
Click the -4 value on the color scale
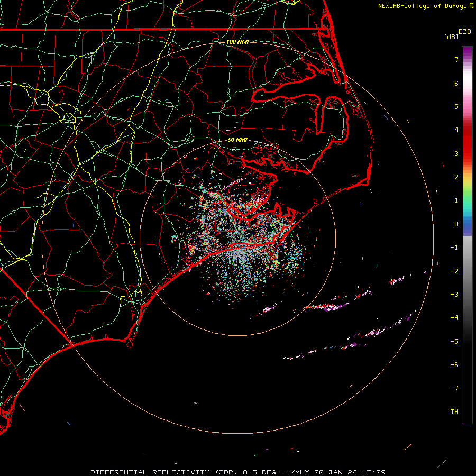(x=454, y=318)
